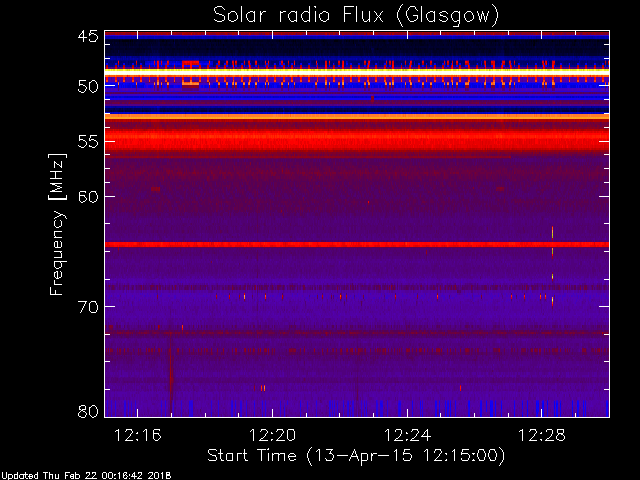Click the 12:28 time axis label
Screen dimensions: 640x480
[x=542, y=435]
